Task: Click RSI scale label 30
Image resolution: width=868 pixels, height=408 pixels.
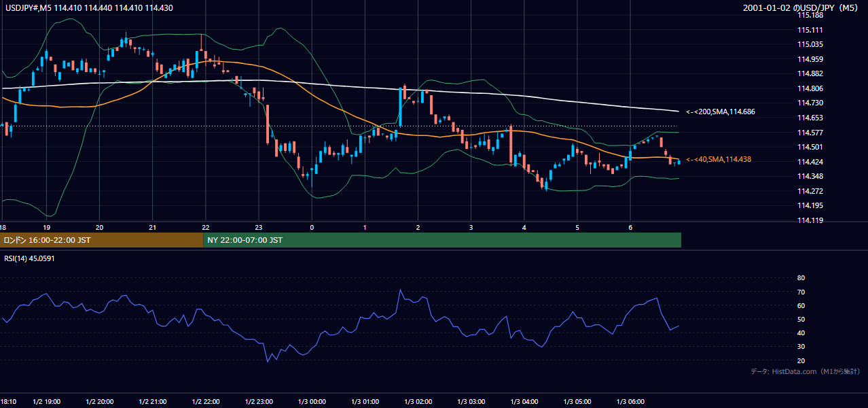Action: pyautogui.click(x=801, y=347)
